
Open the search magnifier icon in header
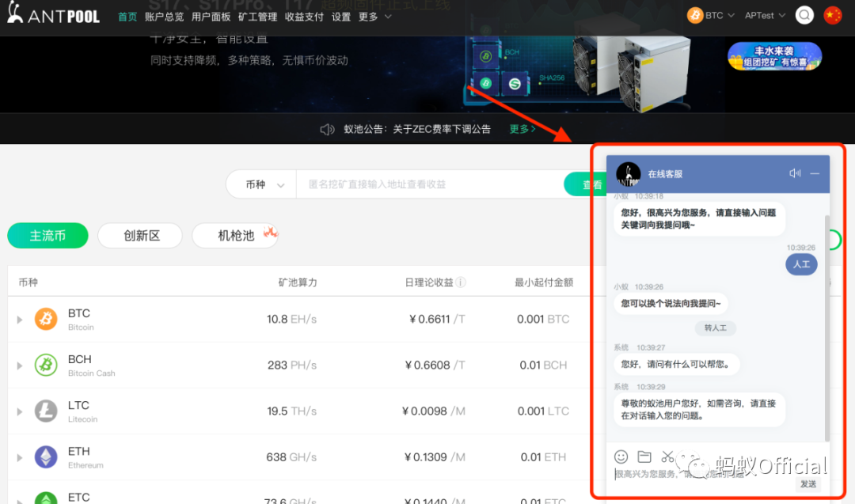[804, 15]
